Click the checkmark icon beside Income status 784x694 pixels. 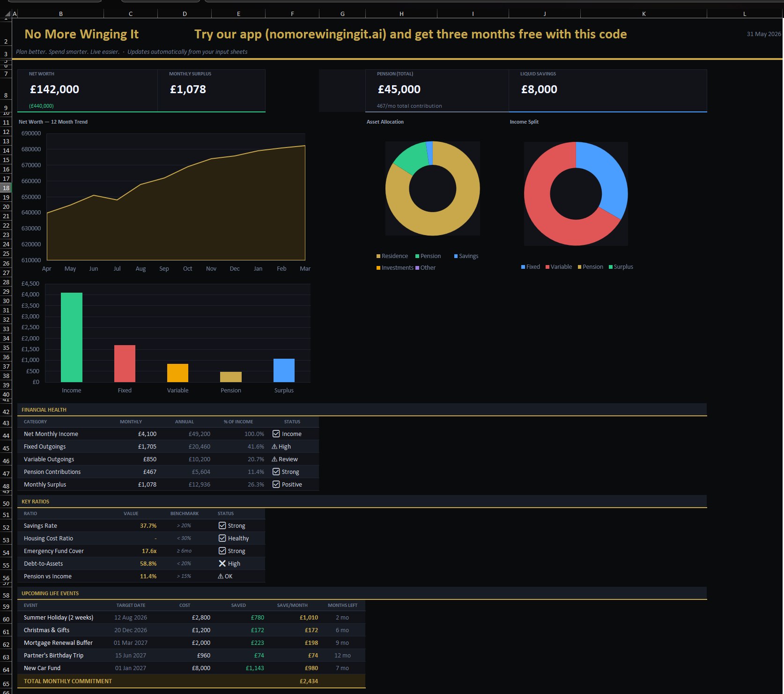pyautogui.click(x=276, y=434)
